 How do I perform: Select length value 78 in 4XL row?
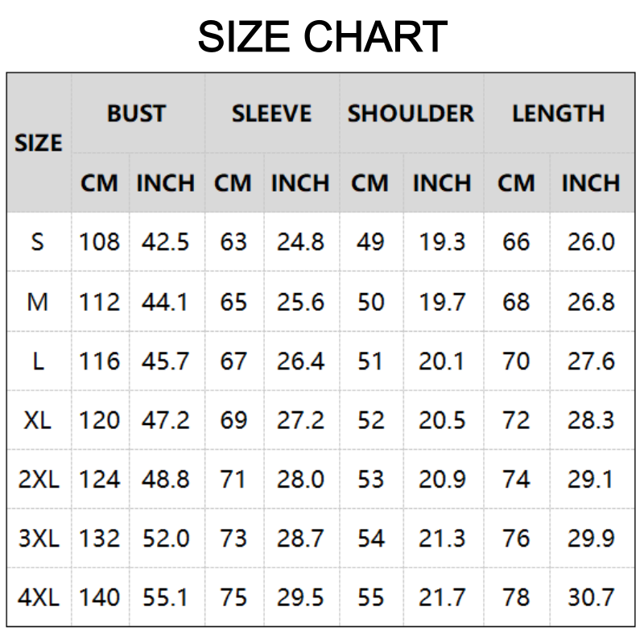[x=516, y=597]
